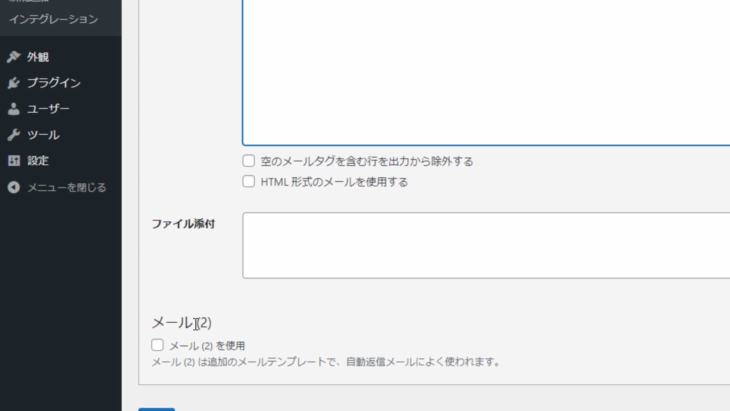The height and width of the screenshot is (411, 730).
Task: Click the Users (ユーザー) person icon
Action: [x=14, y=109]
